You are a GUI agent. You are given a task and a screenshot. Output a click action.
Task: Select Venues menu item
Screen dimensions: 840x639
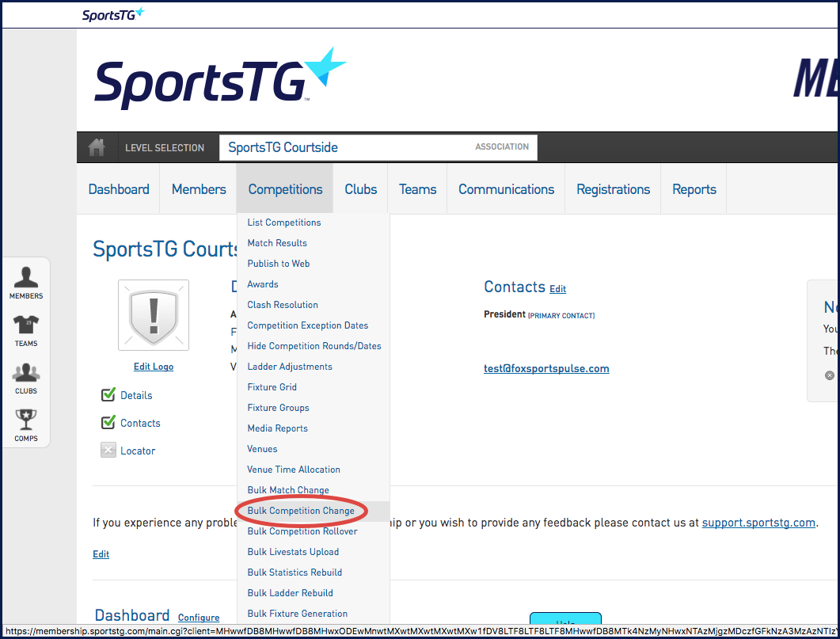(262, 449)
